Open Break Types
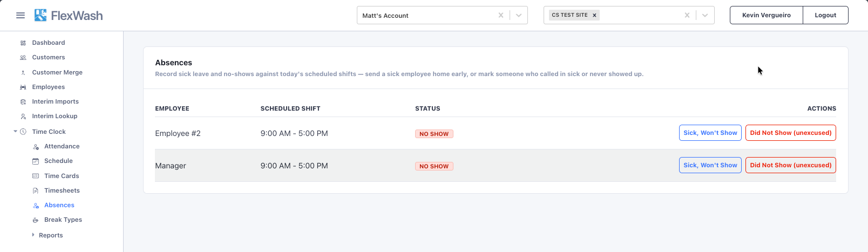 (63, 220)
